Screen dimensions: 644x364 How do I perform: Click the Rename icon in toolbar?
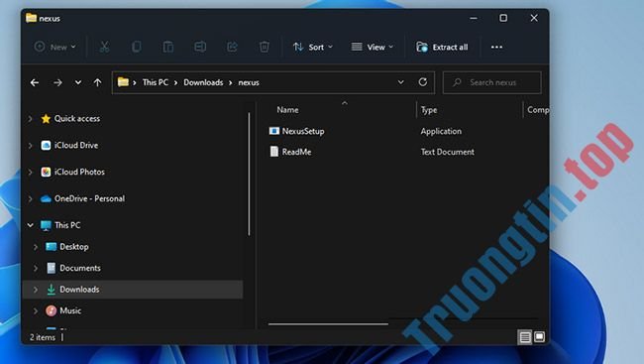(x=200, y=47)
